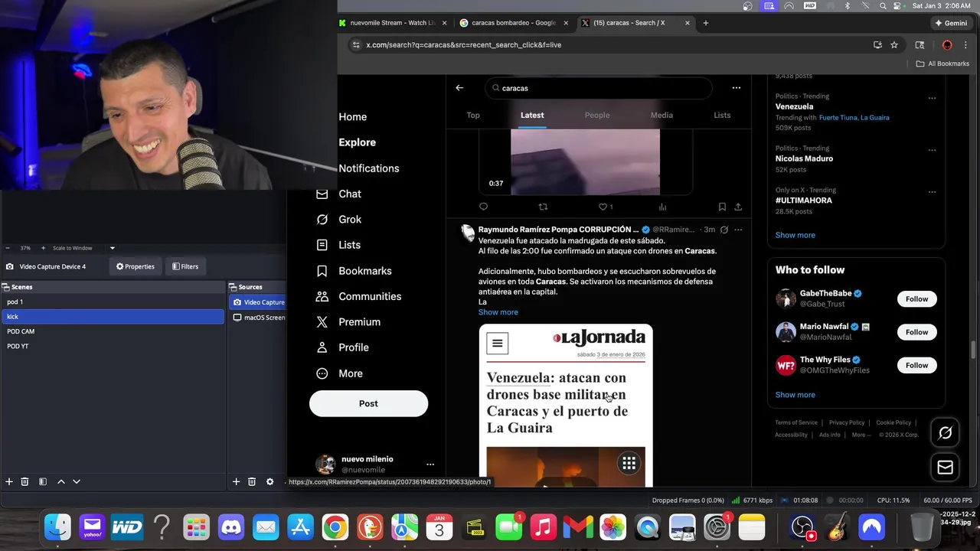Follow The Why Files
Viewport: 980px width, 551px height.
[916, 365]
